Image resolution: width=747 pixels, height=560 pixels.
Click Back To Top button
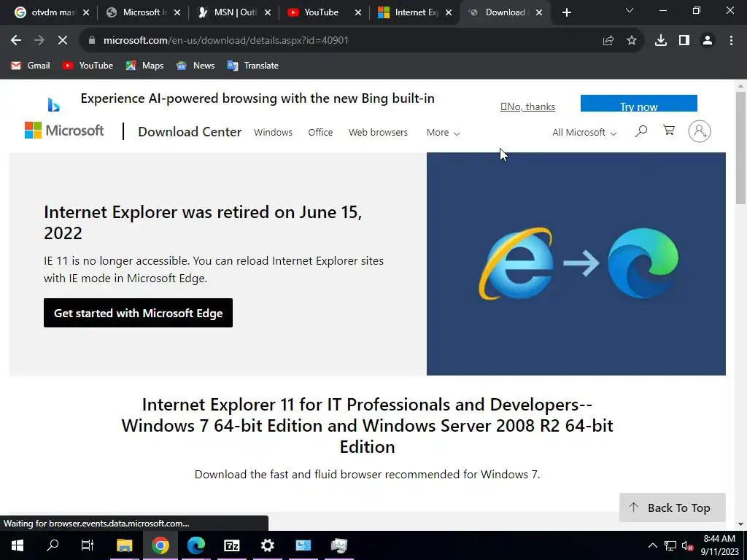(672, 507)
